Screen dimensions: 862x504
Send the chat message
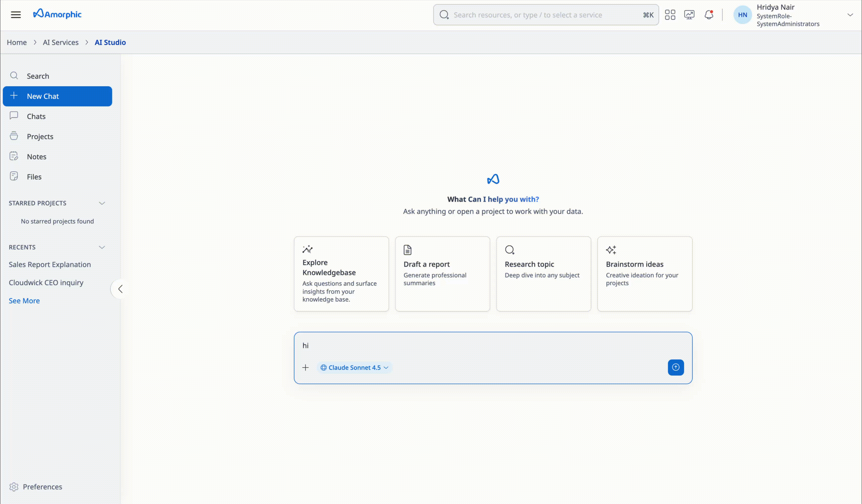tap(676, 367)
